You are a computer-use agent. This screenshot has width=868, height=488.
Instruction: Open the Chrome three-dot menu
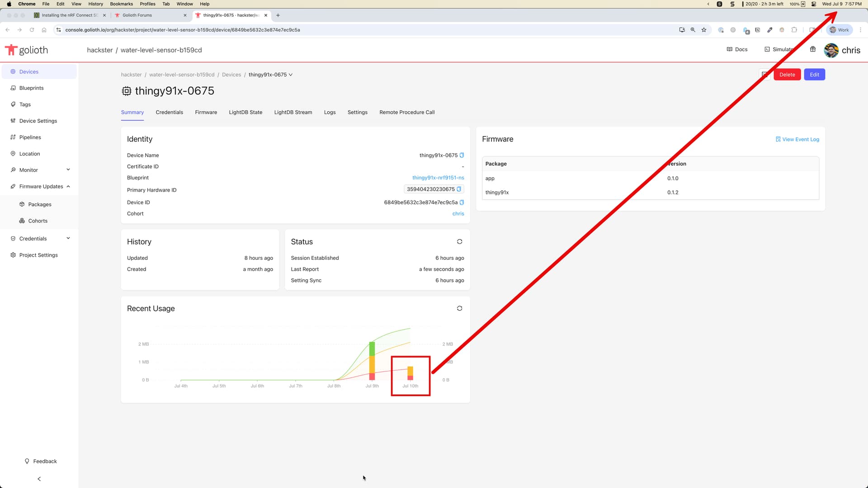pyautogui.click(x=860, y=30)
